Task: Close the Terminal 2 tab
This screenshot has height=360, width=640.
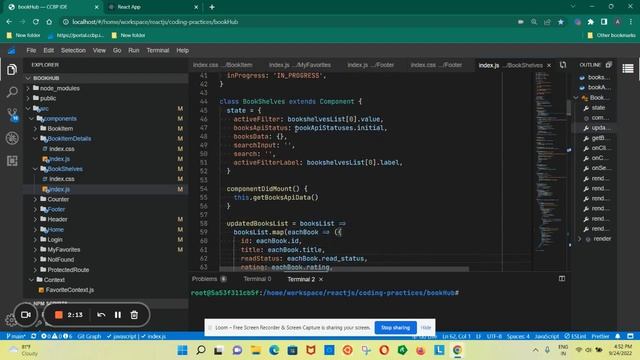Action: (321, 279)
